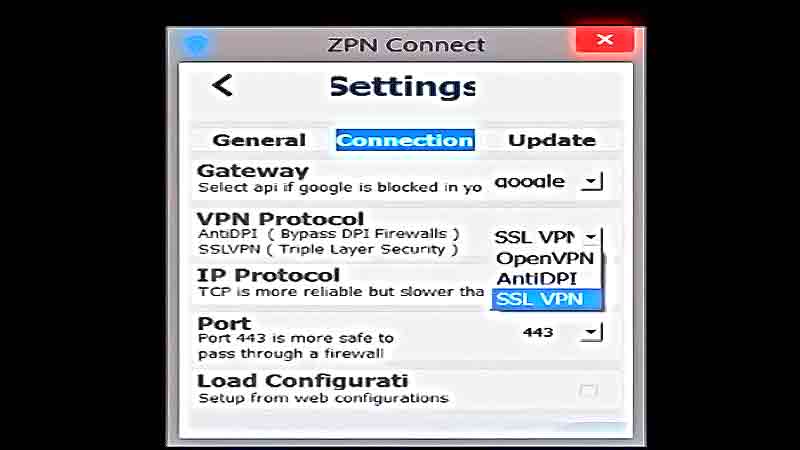
Task: Click the SSL VPN selected value box
Action: click(535, 237)
